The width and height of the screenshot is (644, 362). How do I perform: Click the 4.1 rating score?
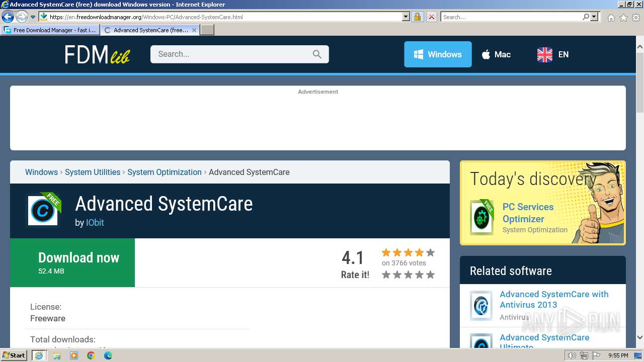[x=353, y=258]
